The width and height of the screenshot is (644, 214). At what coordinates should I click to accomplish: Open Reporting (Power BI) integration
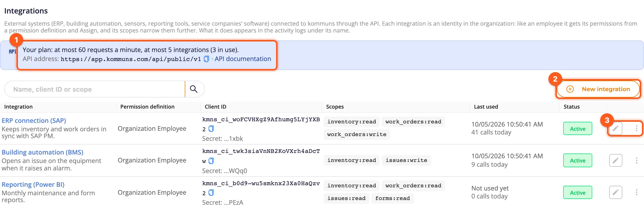pos(33,184)
